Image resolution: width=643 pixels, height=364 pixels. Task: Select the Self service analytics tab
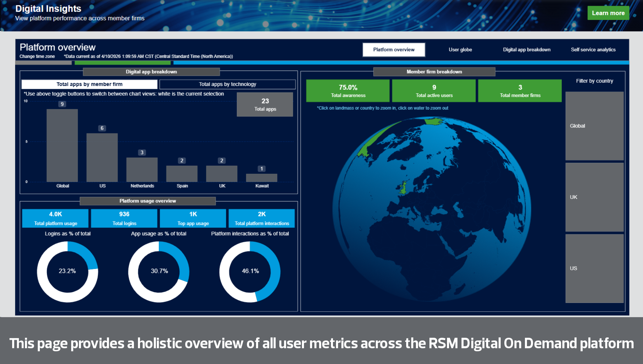coord(593,50)
